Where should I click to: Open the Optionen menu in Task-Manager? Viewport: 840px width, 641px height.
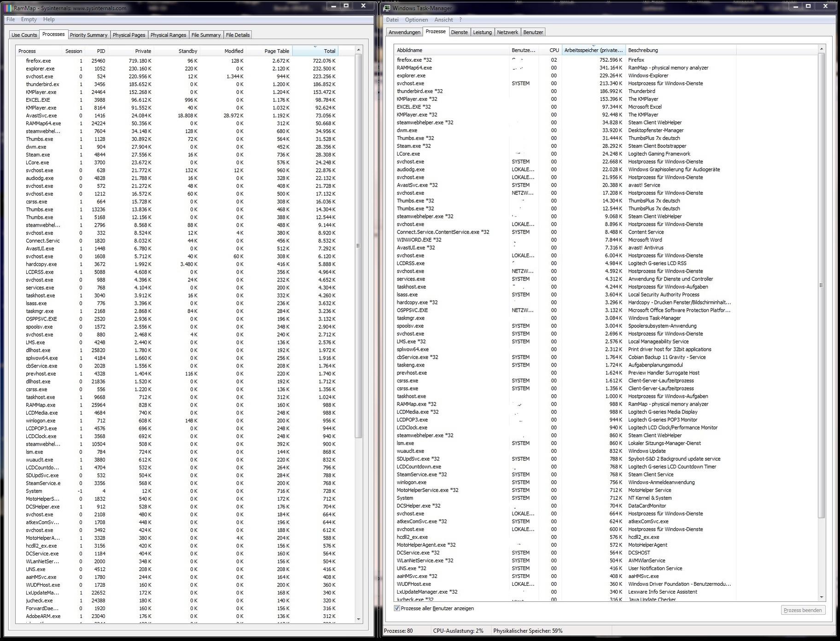click(x=416, y=20)
